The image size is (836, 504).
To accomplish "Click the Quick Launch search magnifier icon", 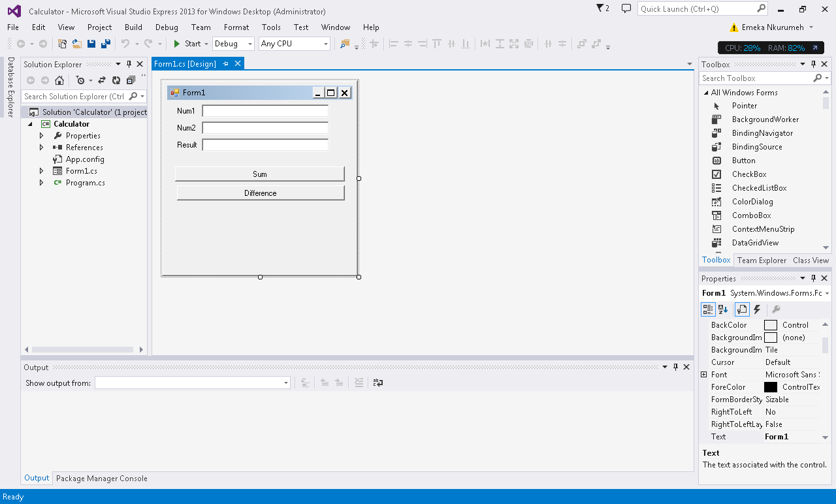I will (x=762, y=8).
